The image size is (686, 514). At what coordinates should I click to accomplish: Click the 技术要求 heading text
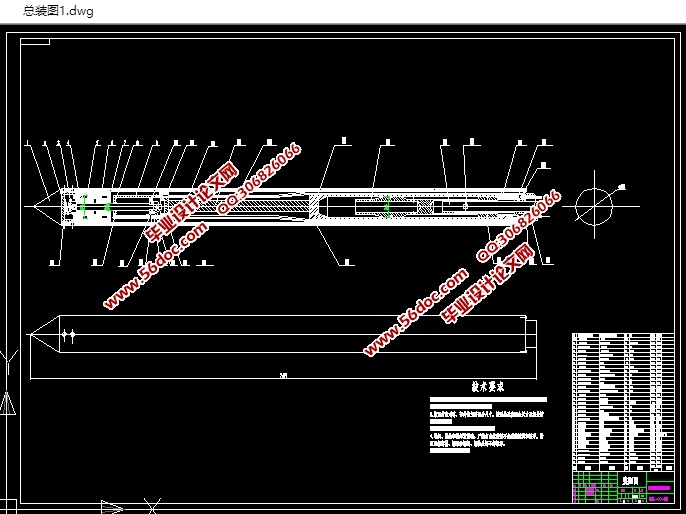pos(487,385)
